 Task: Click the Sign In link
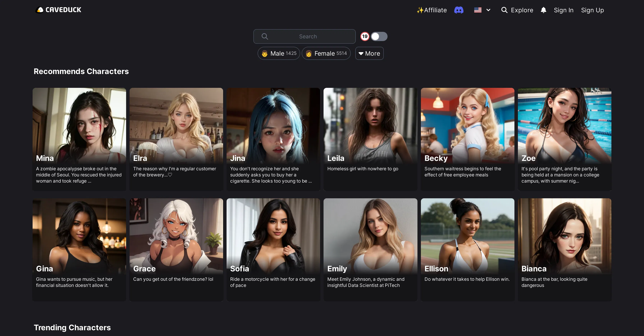563,10
